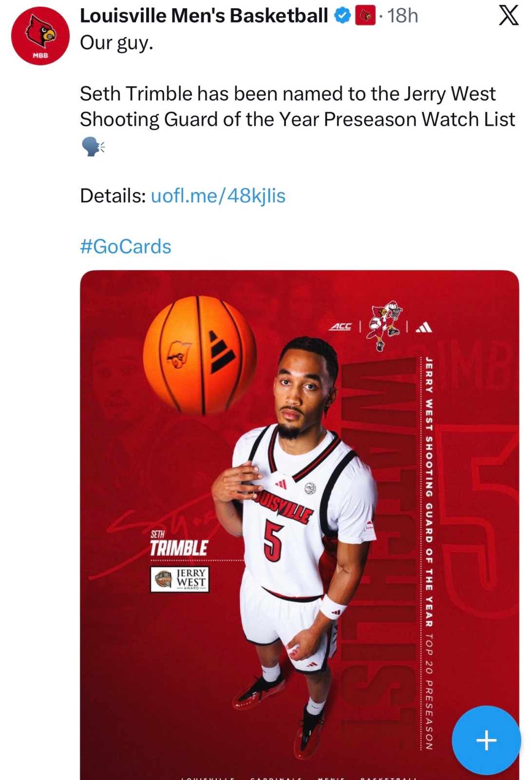The height and width of the screenshot is (780, 532).
Task: Click the blue verified checkmark badge
Action: click(x=342, y=17)
